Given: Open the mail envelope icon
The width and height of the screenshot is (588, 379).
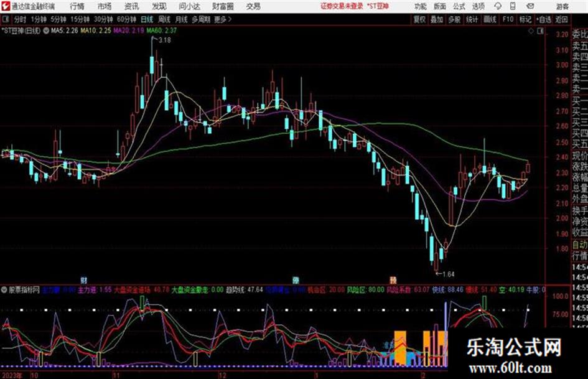Looking at the screenshot, I should [530, 6].
